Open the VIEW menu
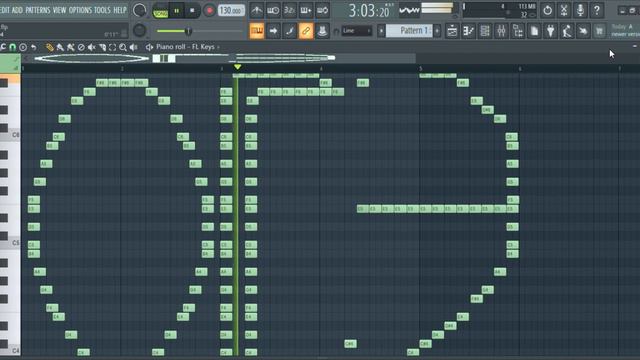The width and height of the screenshot is (640, 360). click(x=59, y=10)
